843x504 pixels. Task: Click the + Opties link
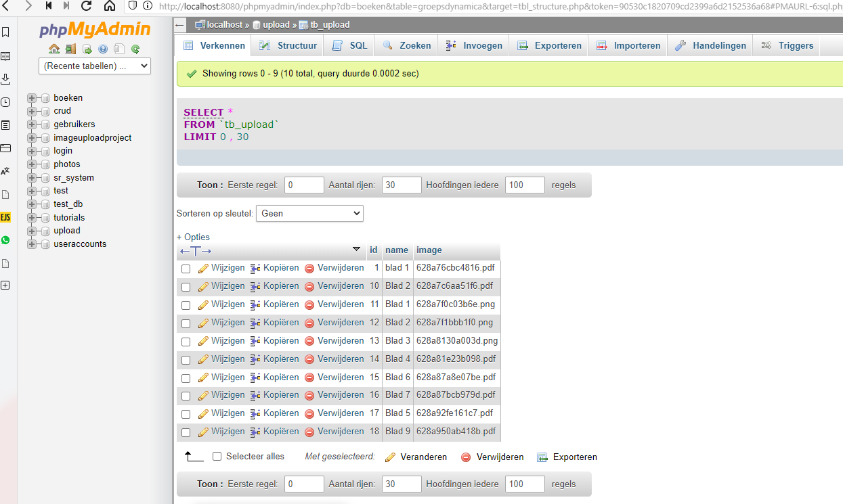point(193,237)
